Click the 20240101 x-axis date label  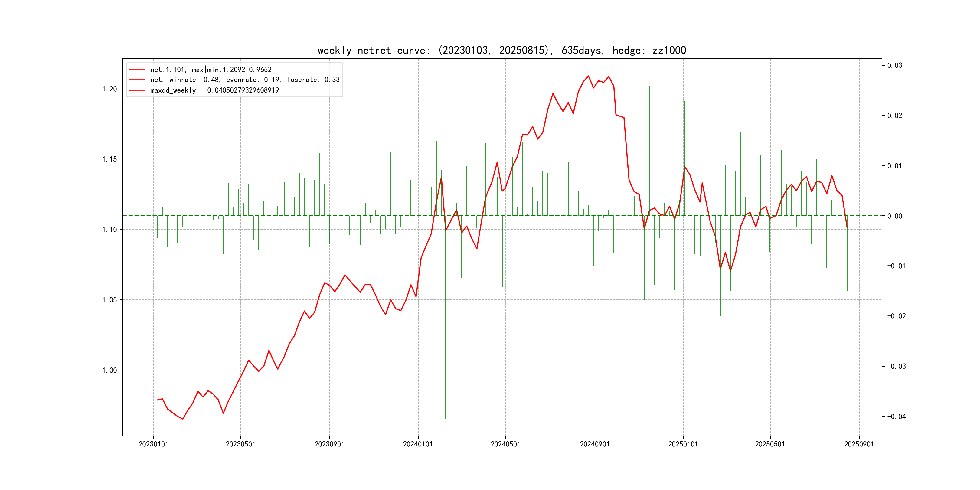point(418,444)
